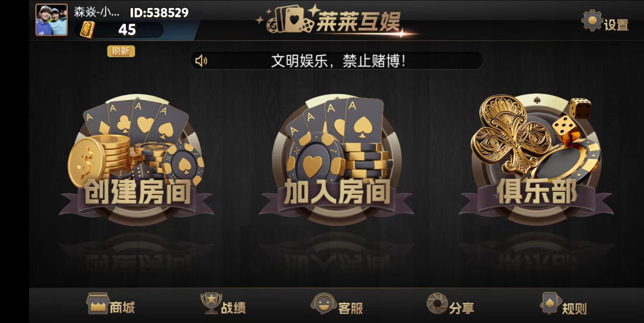Open the 设置 settings gear icon
Image resolution: width=644 pixels, height=323 pixels.
point(592,21)
